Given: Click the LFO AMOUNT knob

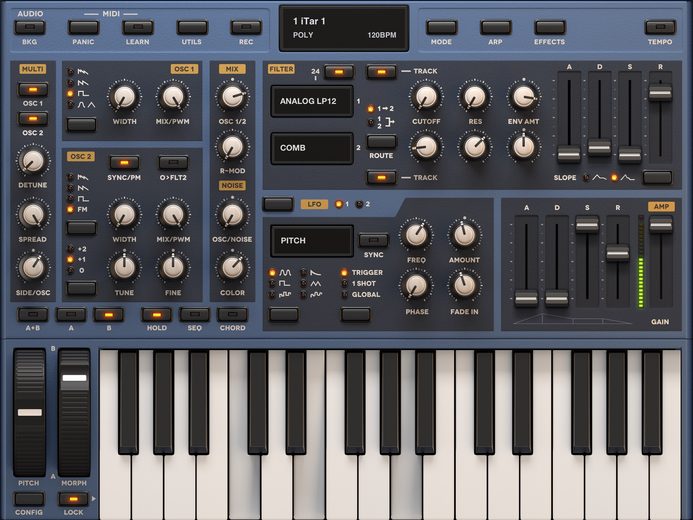Looking at the screenshot, I should [464, 235].
